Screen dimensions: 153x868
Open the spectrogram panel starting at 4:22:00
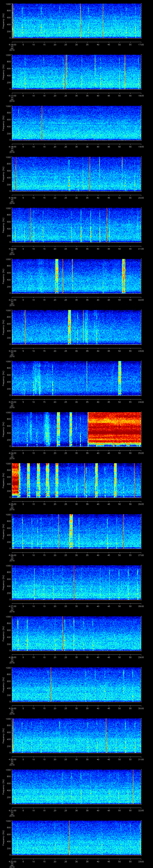point(76,327)
